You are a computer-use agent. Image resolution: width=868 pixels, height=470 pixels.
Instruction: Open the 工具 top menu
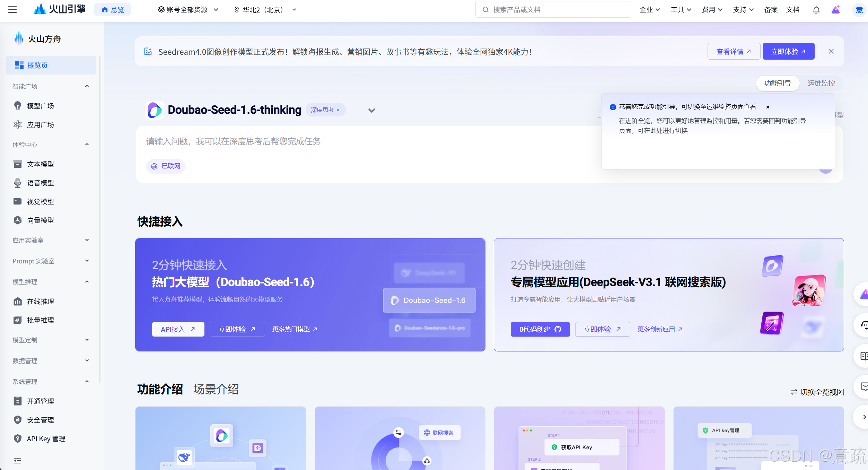(681, 10)
